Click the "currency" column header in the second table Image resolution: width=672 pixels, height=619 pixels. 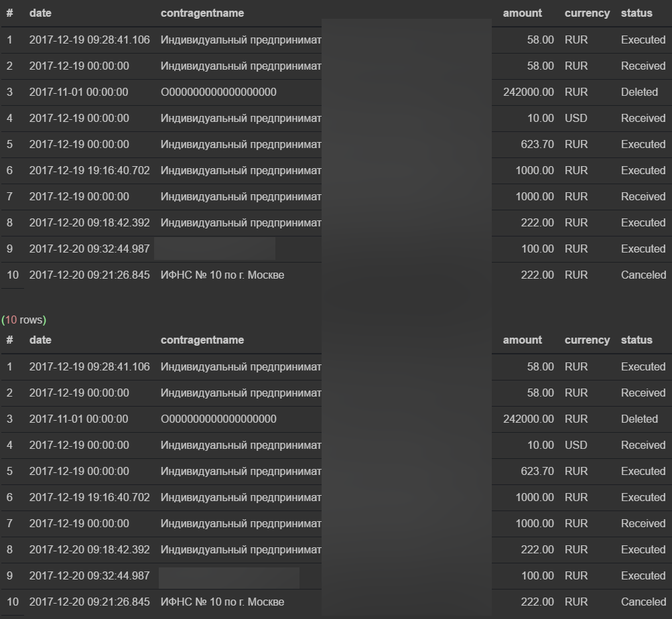pyautogui.click(x=587, y=340)
